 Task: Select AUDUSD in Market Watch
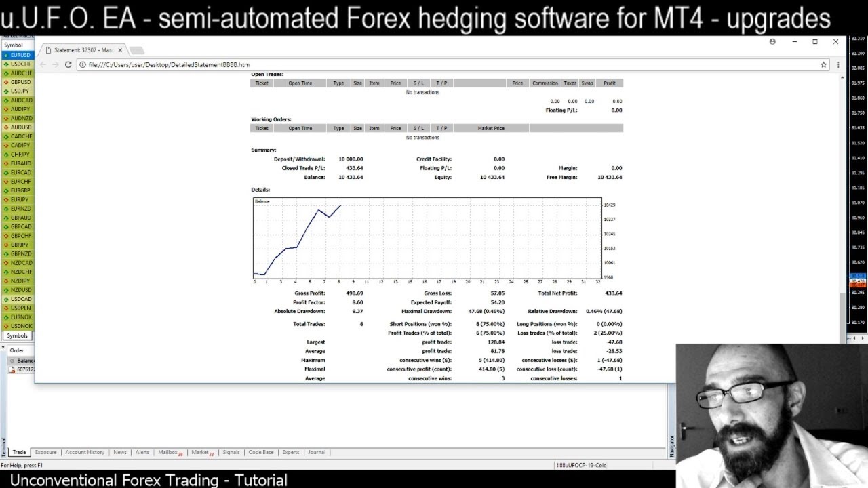point(18,127)
